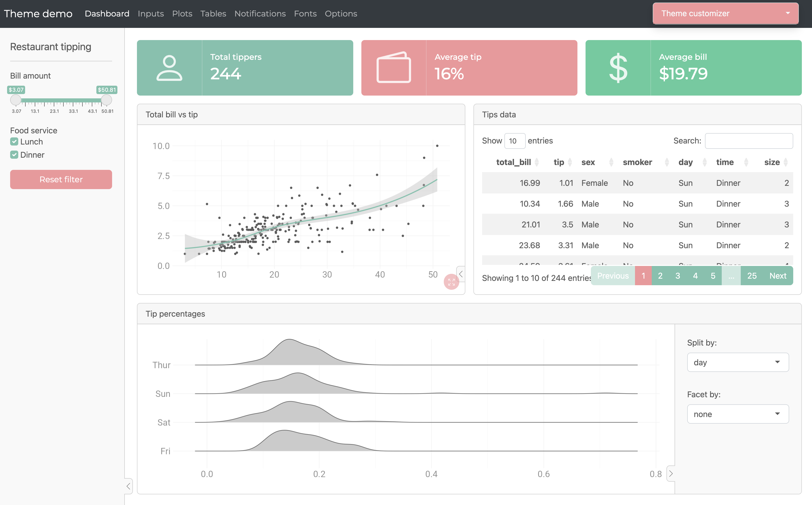812x505 pixels.
Task: Disable the Dinner checkbox
Action: (x=14, y=154)
